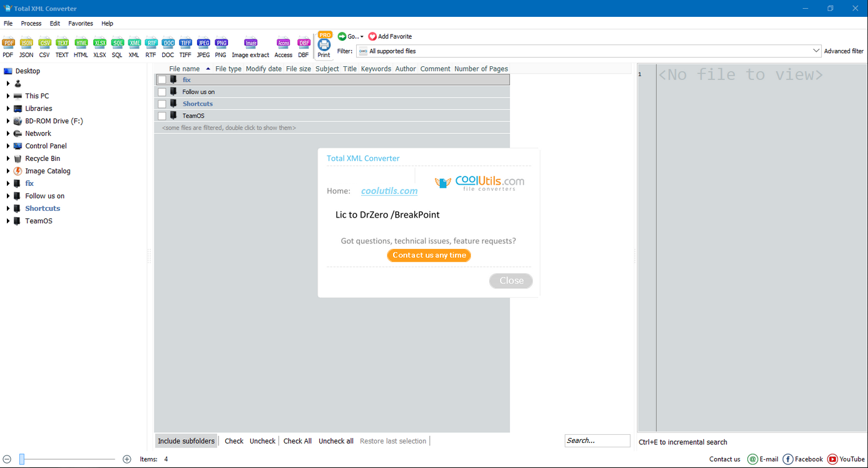868x468 pixels.
Task: Click the Add Favorite heart icon
Action: 372,36
